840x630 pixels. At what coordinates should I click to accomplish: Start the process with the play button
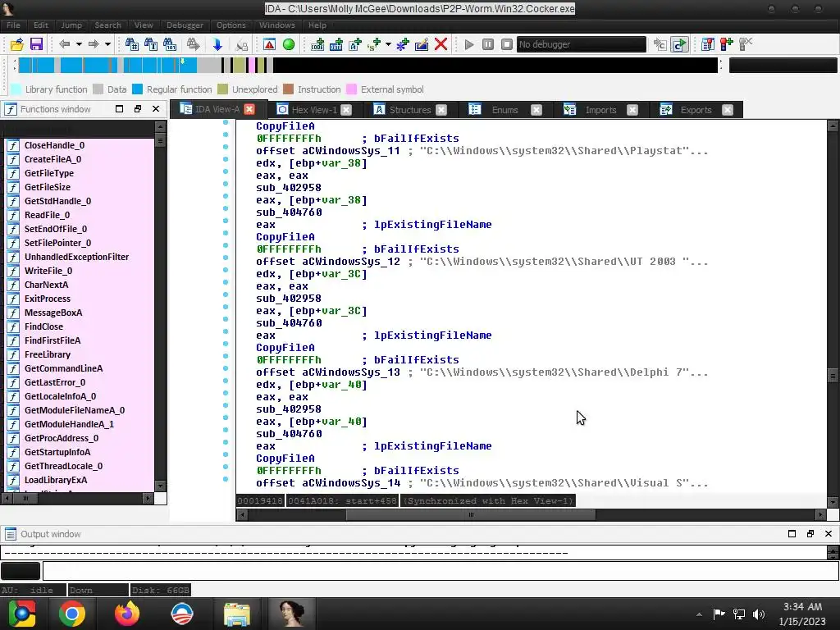point(469,44)
